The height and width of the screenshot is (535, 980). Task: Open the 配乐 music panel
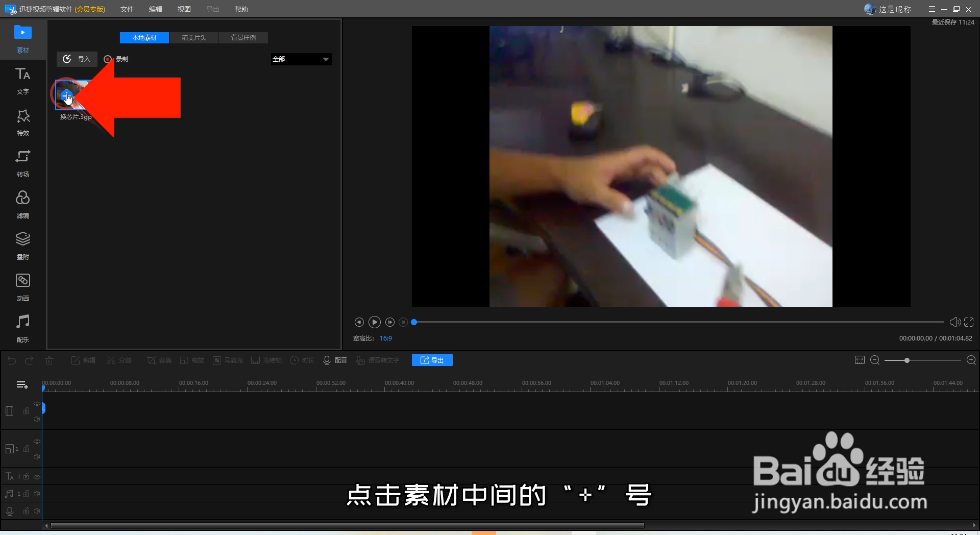22,328
